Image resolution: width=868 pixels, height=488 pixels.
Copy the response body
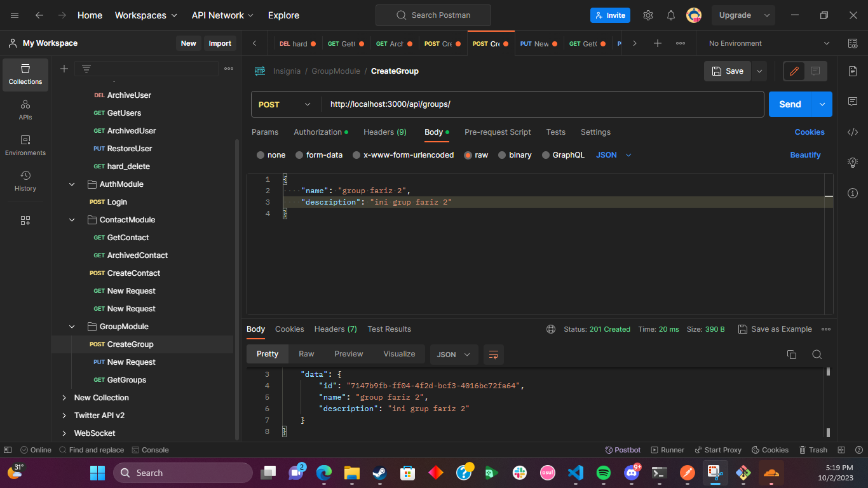pyautogui.click(x=791, y=355)
